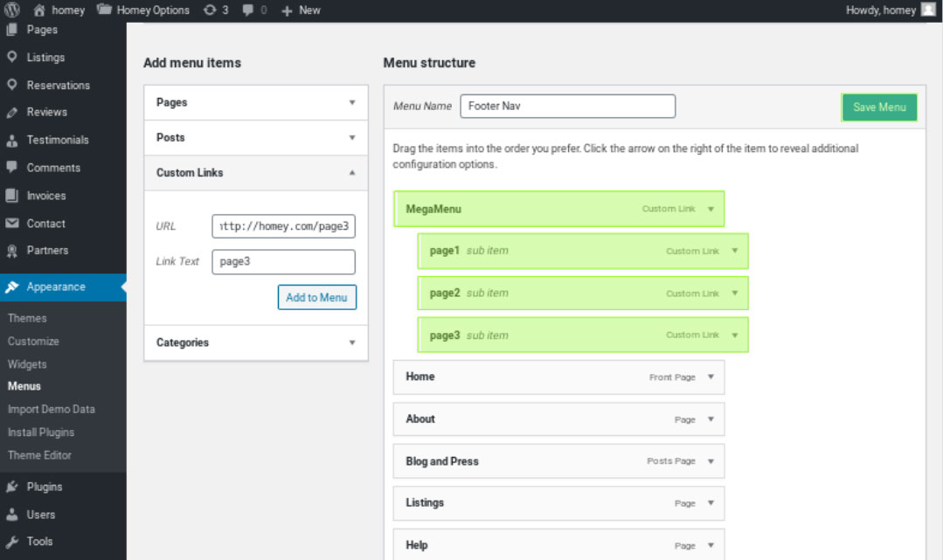This screenshot has height=560, width=943.
Task: Focus the Menu Name input field
Action: (x=568, y=106)
